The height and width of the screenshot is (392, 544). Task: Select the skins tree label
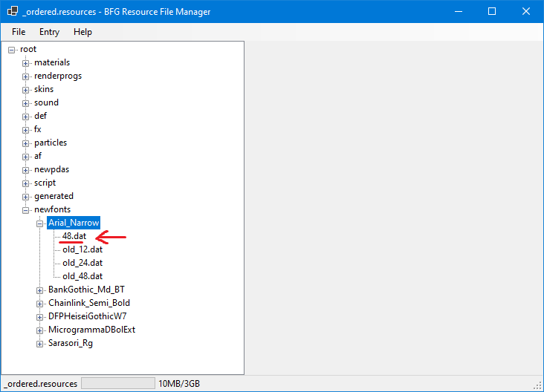pyautogui.click(x=44, y=89)
